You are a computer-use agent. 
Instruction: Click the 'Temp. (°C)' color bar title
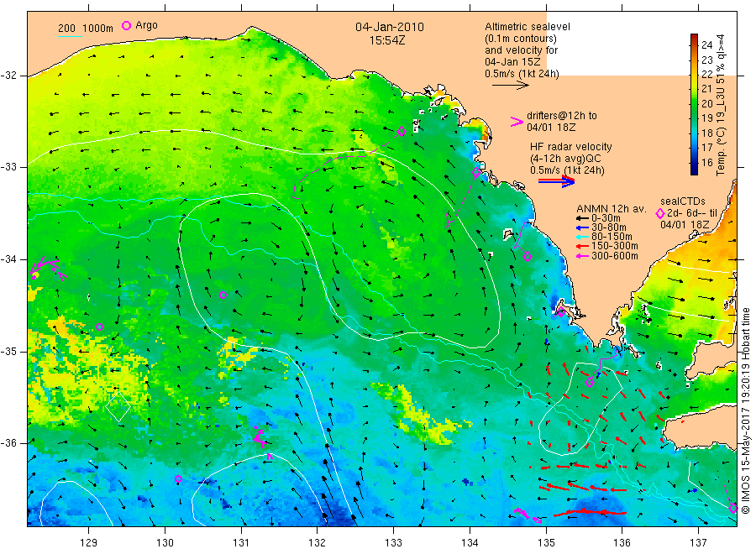tap(721, 154)
